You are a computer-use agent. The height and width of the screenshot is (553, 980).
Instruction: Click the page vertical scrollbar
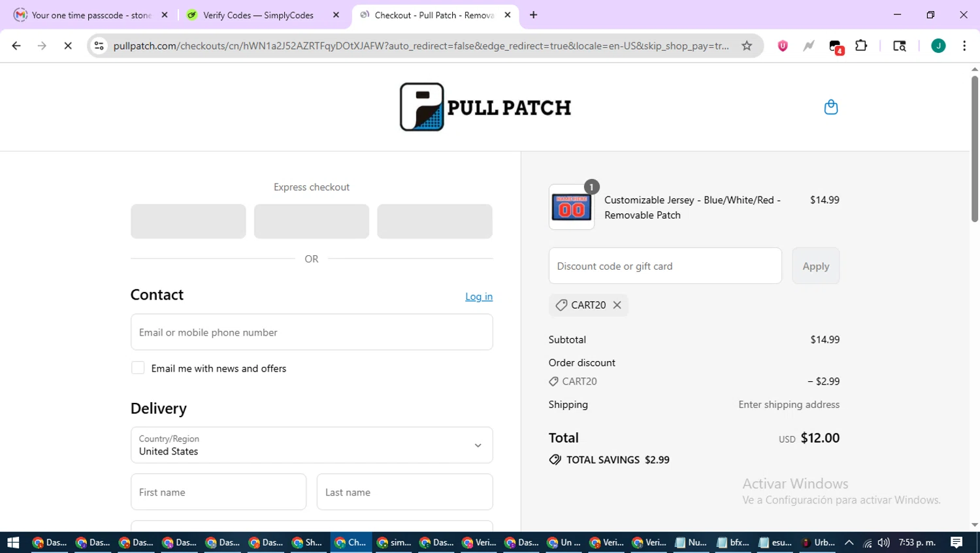(974, 149)
